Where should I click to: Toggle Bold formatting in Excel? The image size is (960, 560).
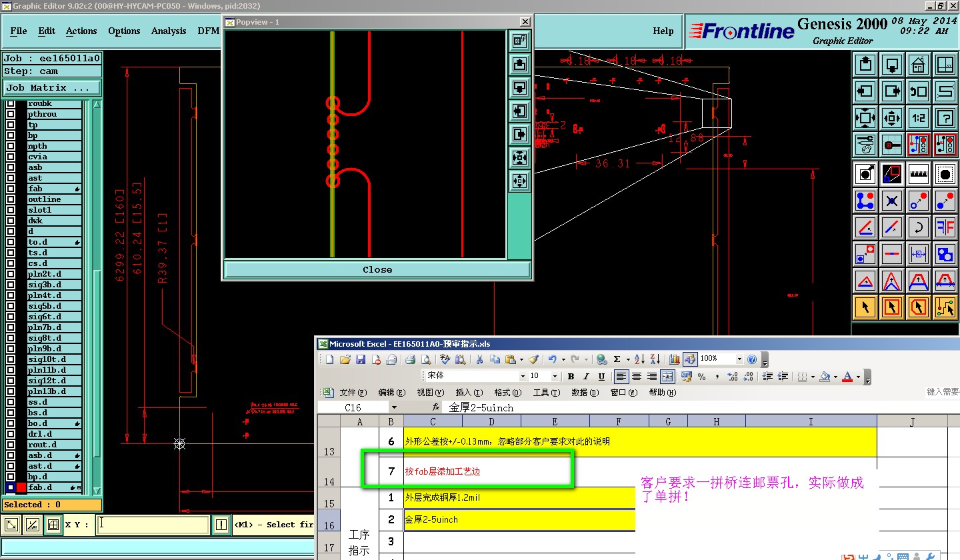(x=571, y=377)
